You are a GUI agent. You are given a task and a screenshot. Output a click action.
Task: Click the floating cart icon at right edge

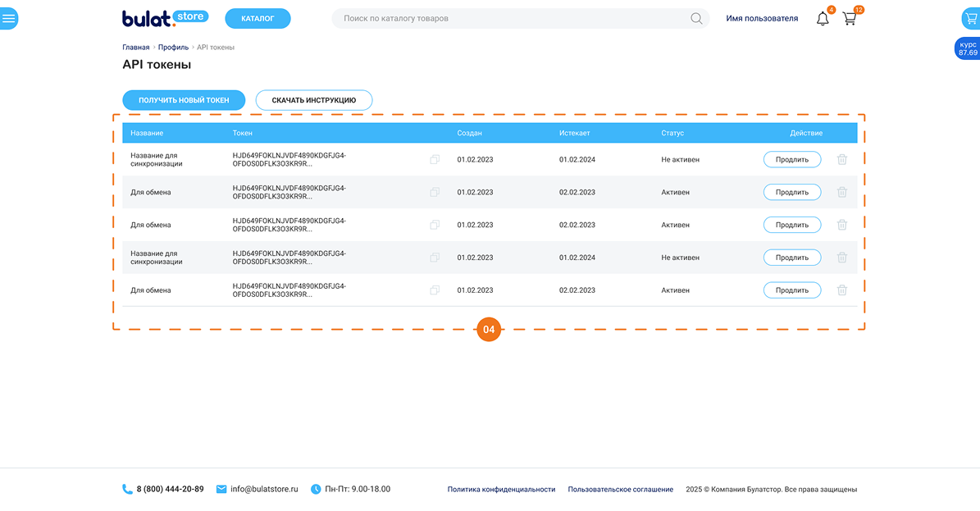coord(971,18)
